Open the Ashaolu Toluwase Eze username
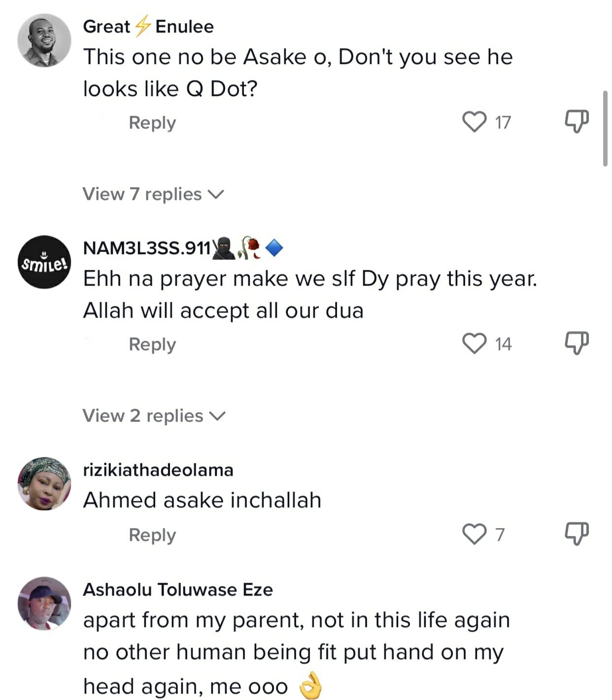612x700 pixels. pyautogui.click(x=178, y=590)
